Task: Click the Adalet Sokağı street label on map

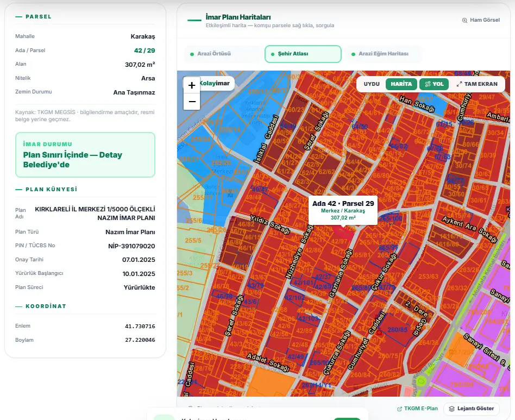Action: pyautogui.click(x=268, y=362)
